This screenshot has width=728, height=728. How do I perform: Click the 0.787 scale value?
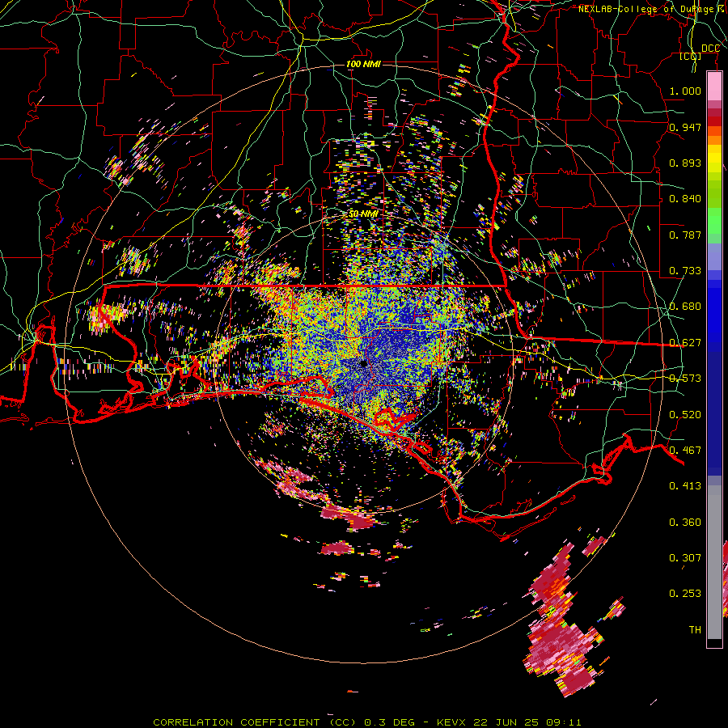685,235
